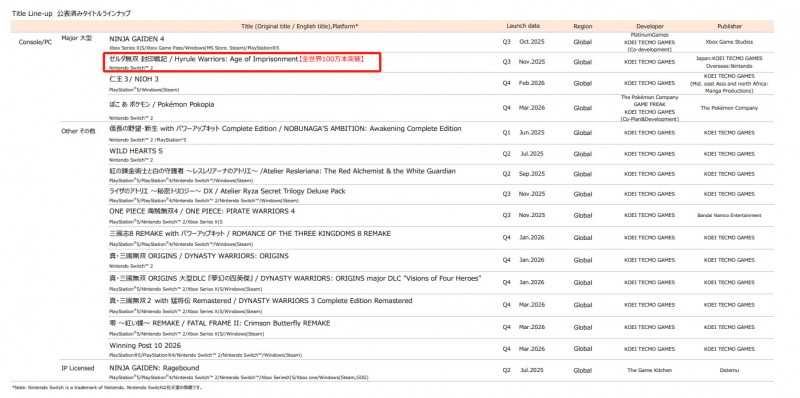Click The Game Kitchen developer cell
Viewport: 800px width, 398px height.
pyautogui.click(x=649, y=370)
